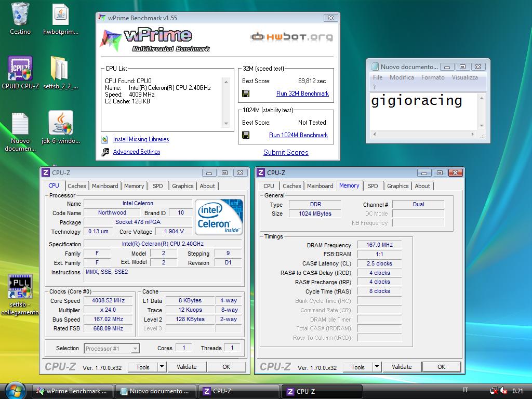Click in Notepad text area with gigioracing
Viewport: 532px width, 399px height.
click(424, 112)
